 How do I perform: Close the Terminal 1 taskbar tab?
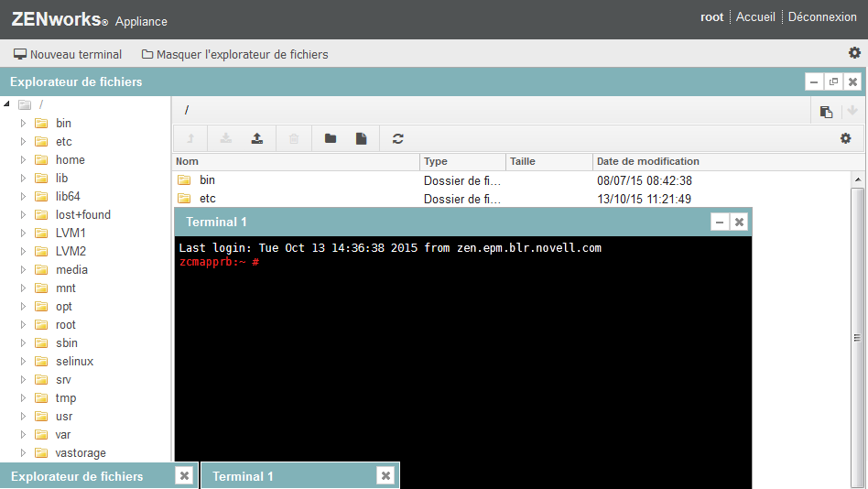click(x=385, y=475)
